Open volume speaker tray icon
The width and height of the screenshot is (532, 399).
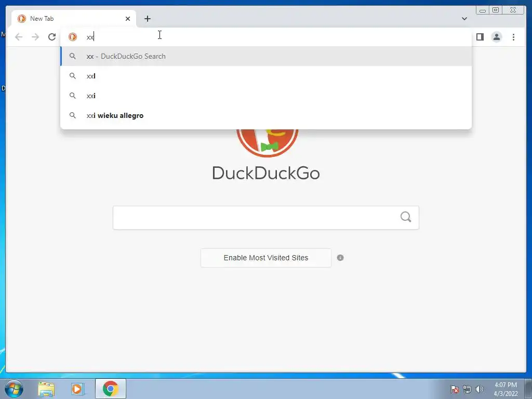click(480, 389)
